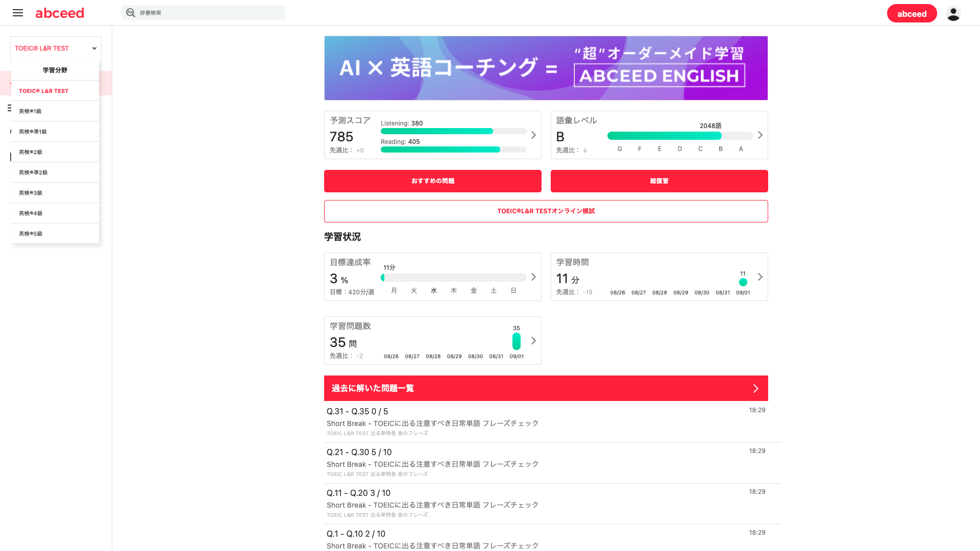This screenshot has height=551, width=980.
Task: Open the Q.31 - Q.35 0 / 5 entry
Action: pyautogui.click(x=546, y=422)
